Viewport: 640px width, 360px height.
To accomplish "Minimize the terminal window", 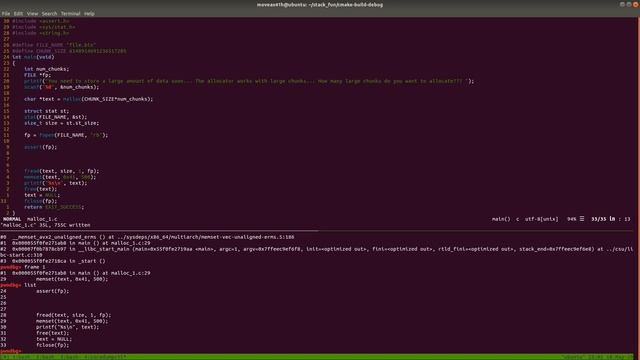I will pyautogui.click(x=622, y=4).
